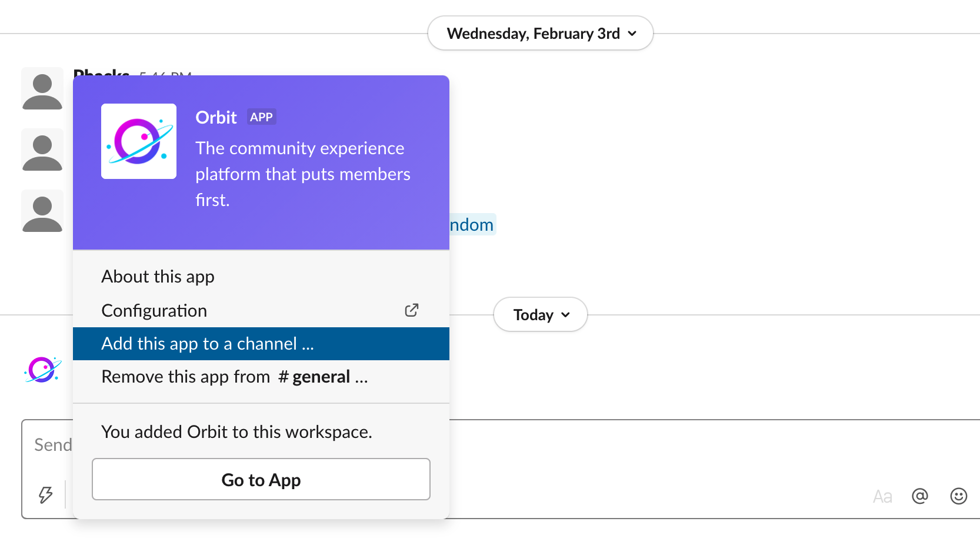Click the third user avatar
Image resolution: width=980 pixels, height=538 pixels.
click(42, 211)
